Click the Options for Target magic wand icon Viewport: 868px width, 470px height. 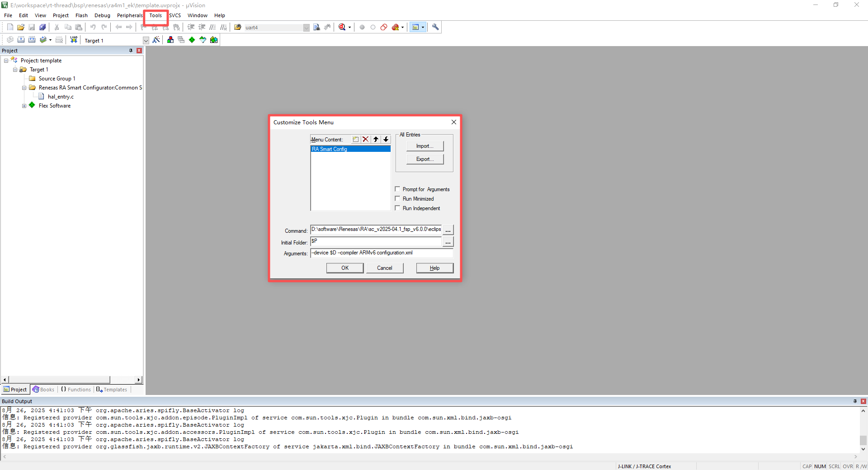tap(156, 40)
